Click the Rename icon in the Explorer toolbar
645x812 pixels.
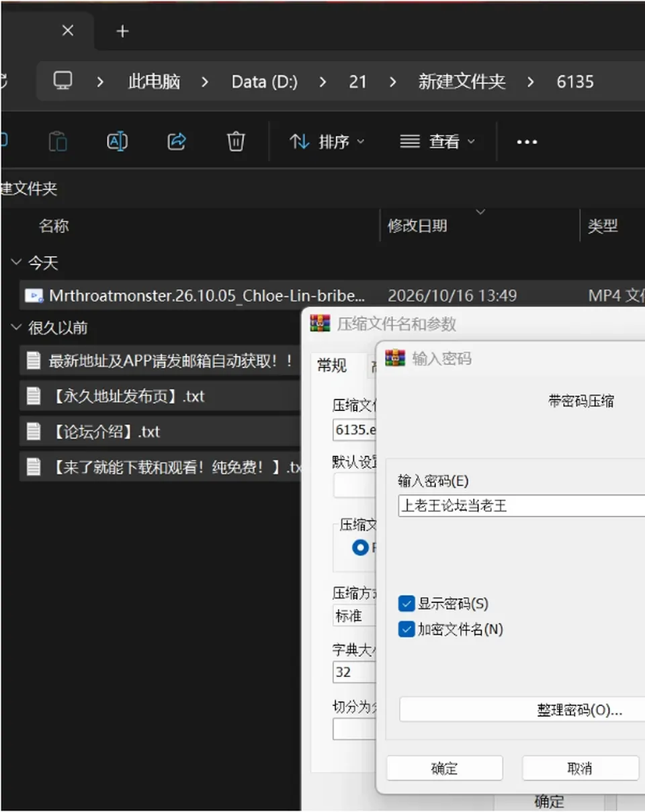pos(118,141)
